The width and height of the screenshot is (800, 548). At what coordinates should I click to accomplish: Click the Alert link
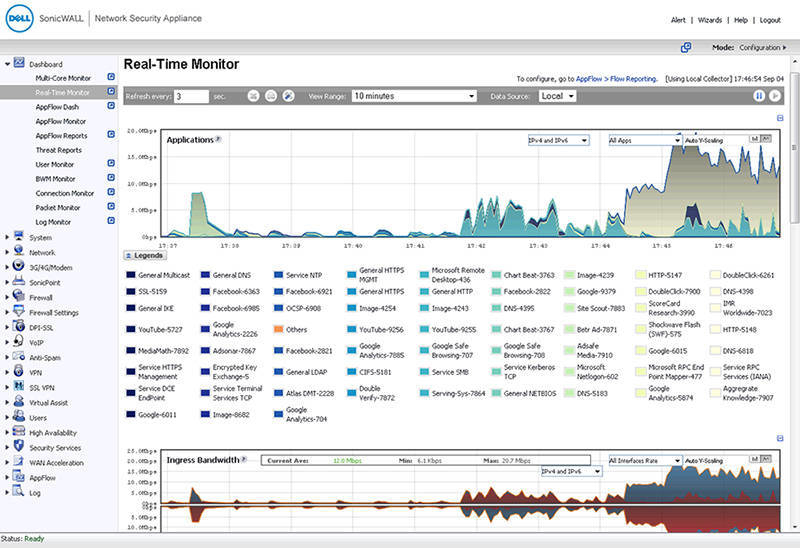pos(678,20)
